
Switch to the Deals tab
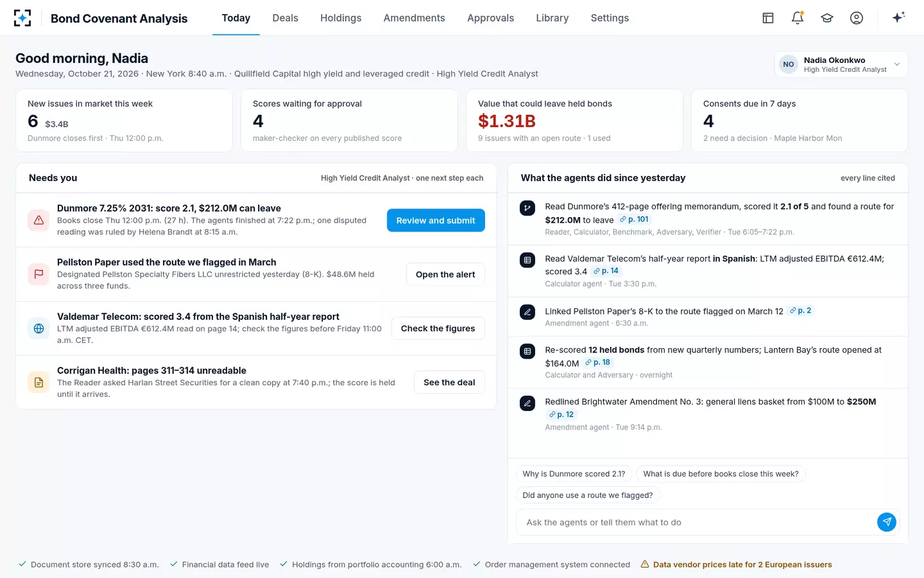[x=285, y=18]
